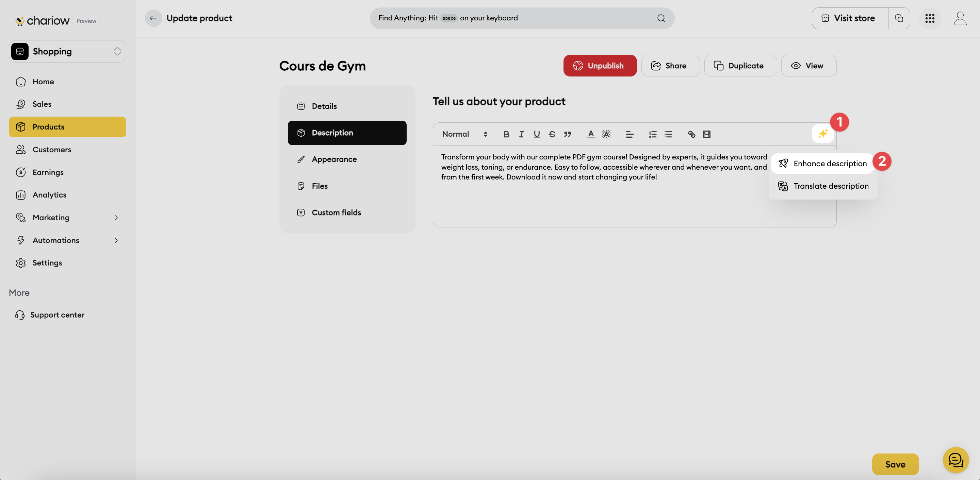Click the AI sparkle assistant icon
The width and height of the screenshot is (980, 480).
(822, 134)
